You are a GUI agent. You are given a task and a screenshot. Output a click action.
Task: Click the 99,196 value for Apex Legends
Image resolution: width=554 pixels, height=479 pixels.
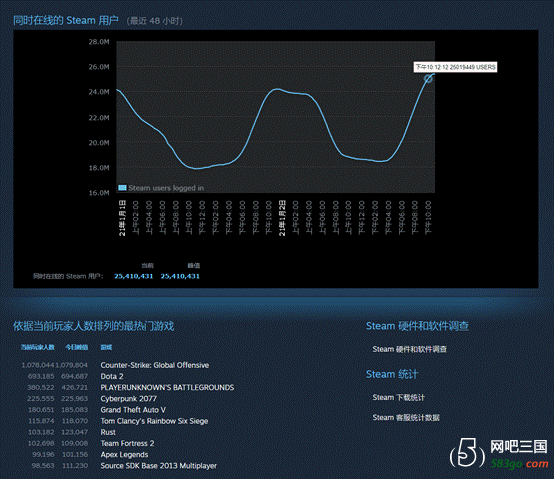coord(43,455)
